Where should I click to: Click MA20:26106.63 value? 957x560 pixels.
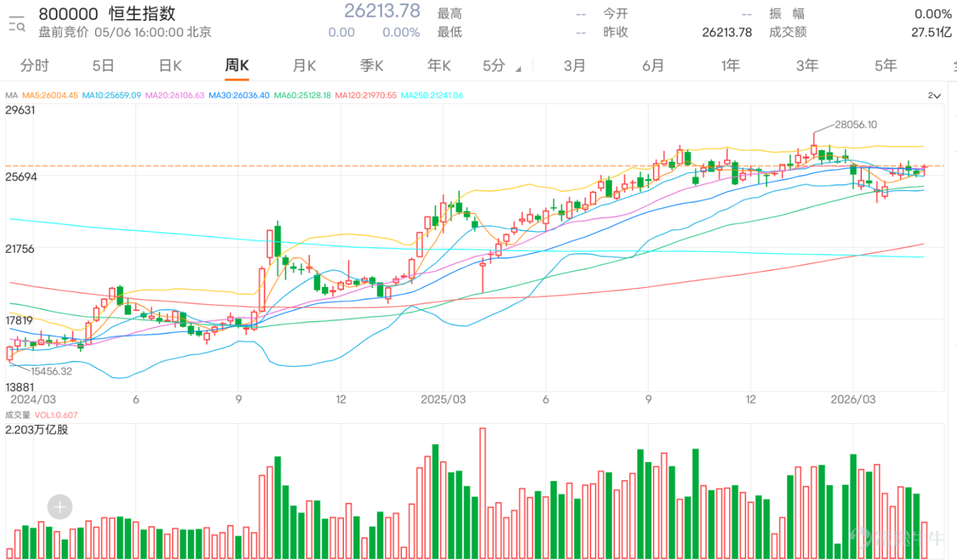click(x=175, y=95)
